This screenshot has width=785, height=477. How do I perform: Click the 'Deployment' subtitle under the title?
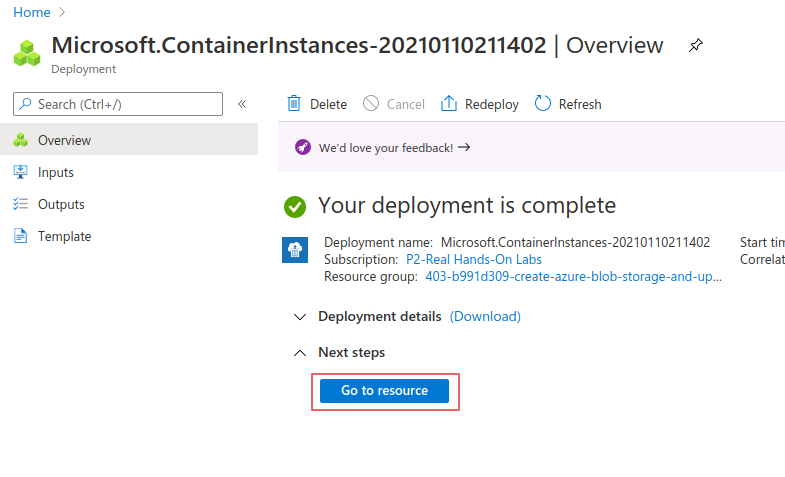click(83, 69)
